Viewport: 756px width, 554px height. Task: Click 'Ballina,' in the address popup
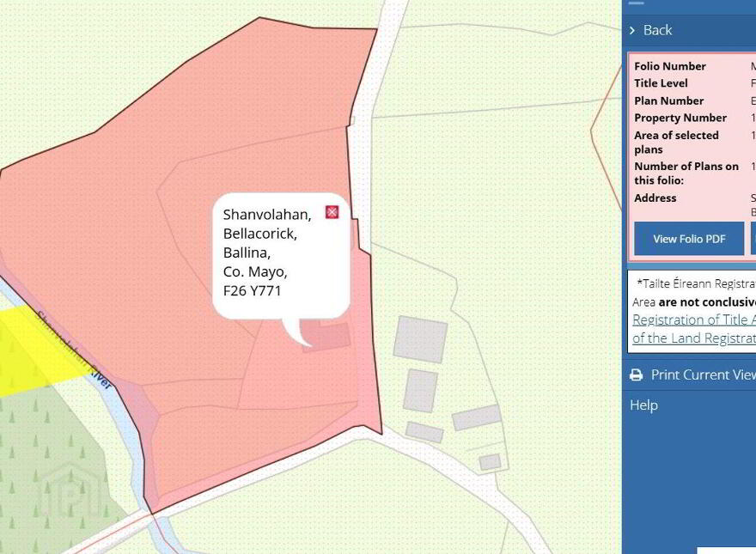pyautogui.click(x=247, y=253)
